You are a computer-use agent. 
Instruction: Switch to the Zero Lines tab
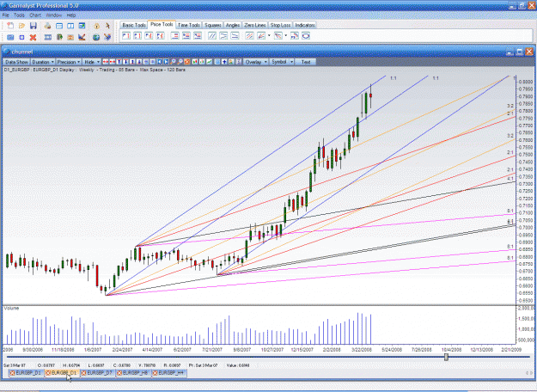(255, 25)
